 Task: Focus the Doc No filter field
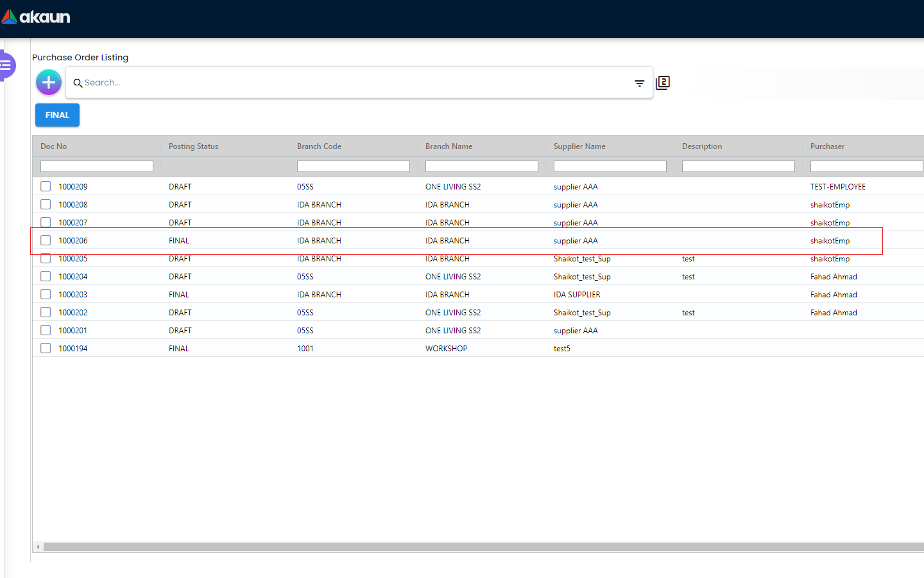(x=97, y=166)
